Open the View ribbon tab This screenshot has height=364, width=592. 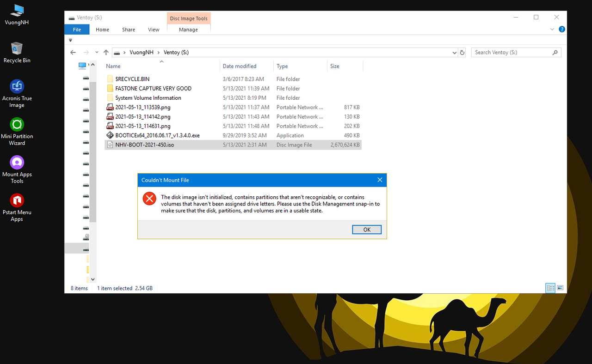click(x=154, y=30)
